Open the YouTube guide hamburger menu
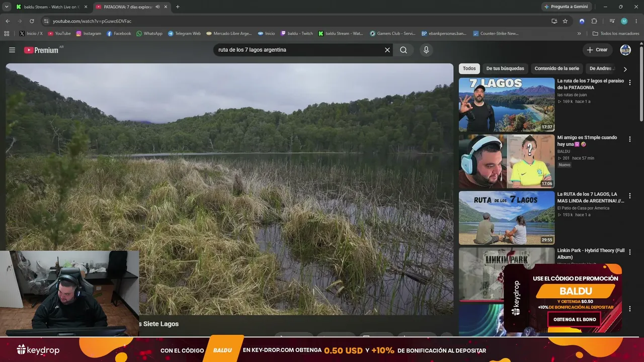 [x=12, y=50]
